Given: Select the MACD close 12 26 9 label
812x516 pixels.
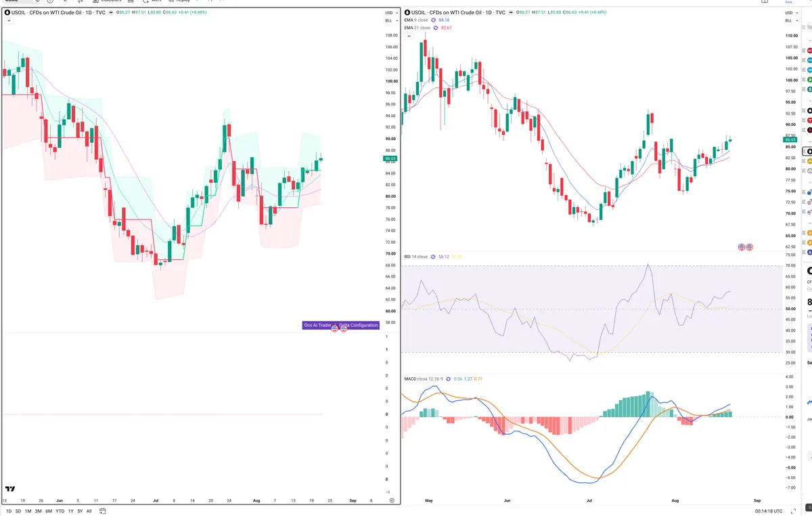Looking at the screenshot, I should coord(425,379).
